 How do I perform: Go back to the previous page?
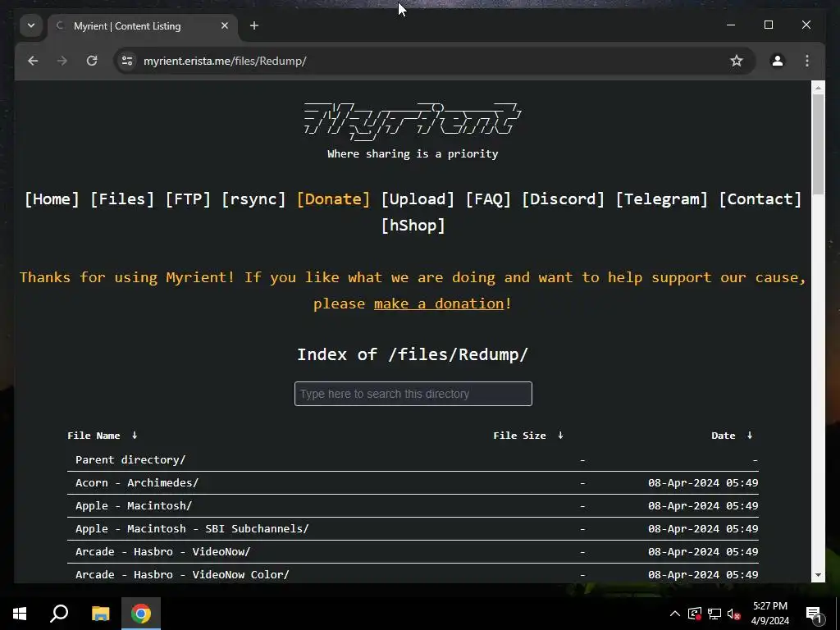pyautogui.click(x=33, y=61)
